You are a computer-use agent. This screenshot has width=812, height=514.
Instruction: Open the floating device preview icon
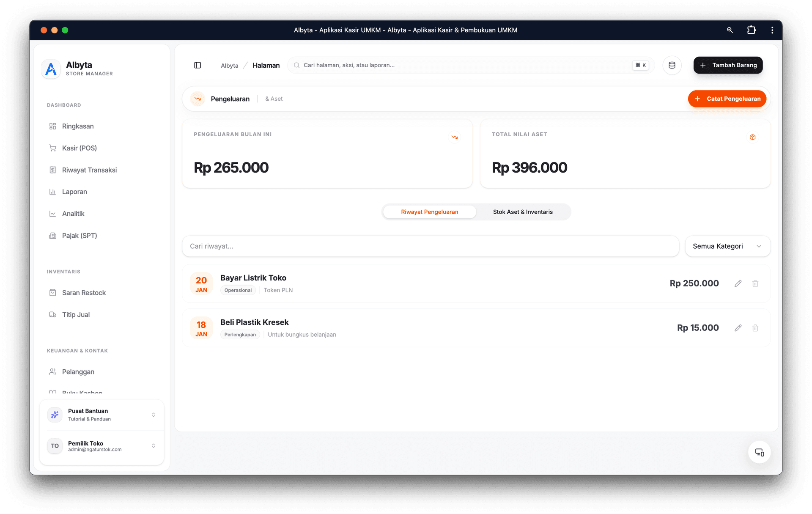tap(759, 452)
